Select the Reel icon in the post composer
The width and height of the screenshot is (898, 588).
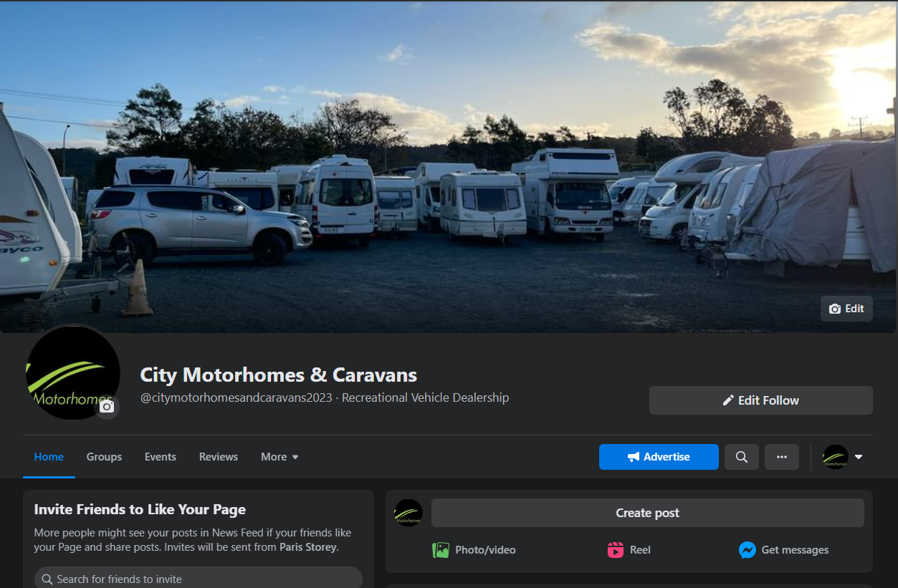[616, 550]
